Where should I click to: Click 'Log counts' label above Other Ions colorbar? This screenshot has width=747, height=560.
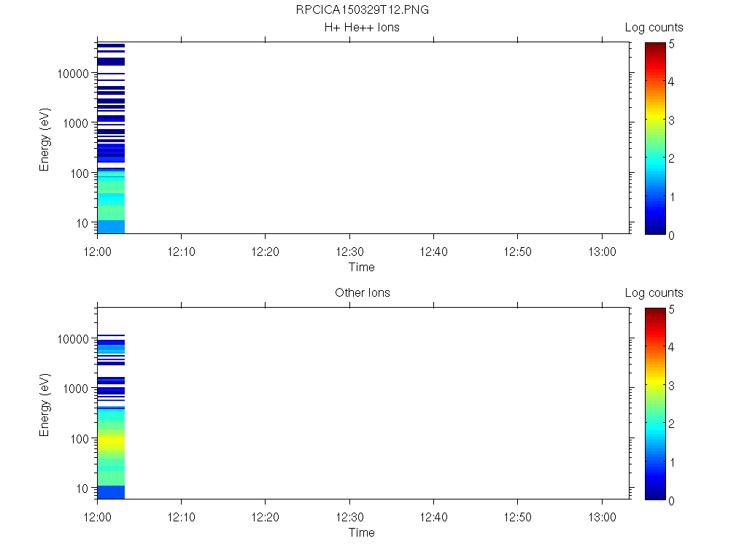point(654,293)
